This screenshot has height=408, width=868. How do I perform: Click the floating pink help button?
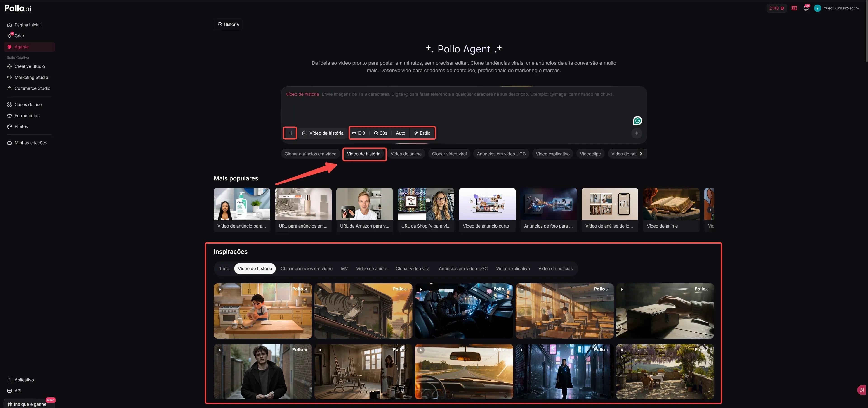[862, 390]
